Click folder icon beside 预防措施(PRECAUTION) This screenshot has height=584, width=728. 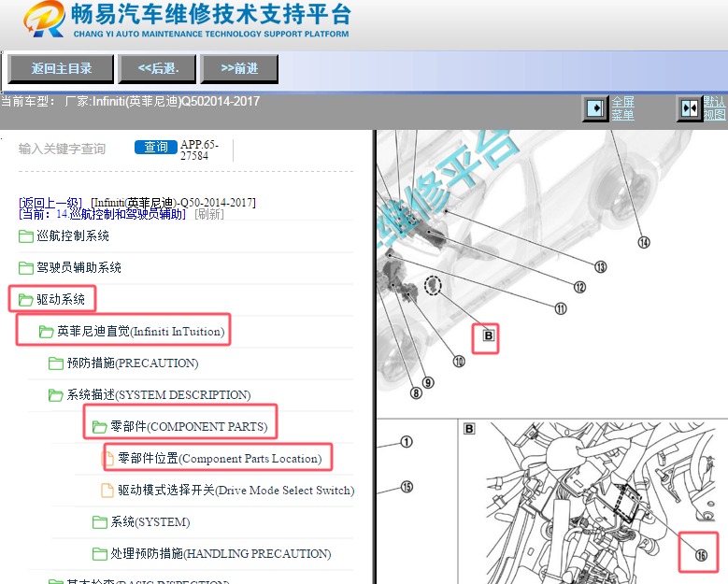pos(56,363)
